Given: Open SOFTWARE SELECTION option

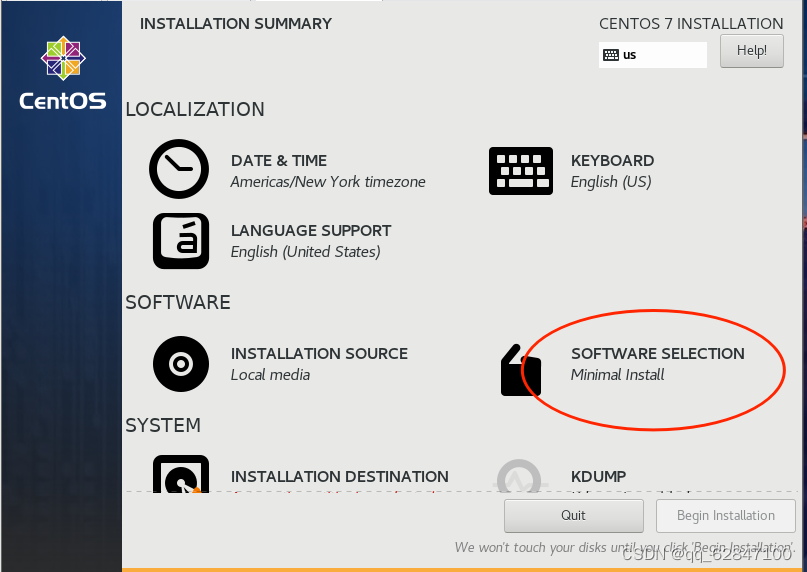Looking at the screenshot, I should pos(658,354).
